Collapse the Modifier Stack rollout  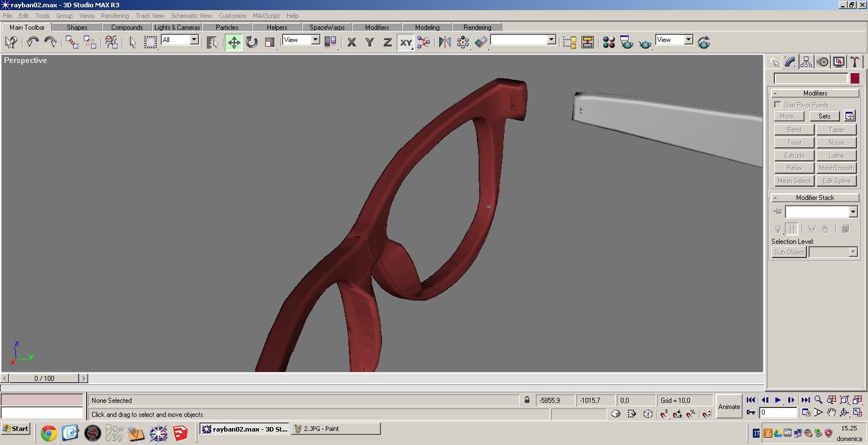(x=815, y=198)
